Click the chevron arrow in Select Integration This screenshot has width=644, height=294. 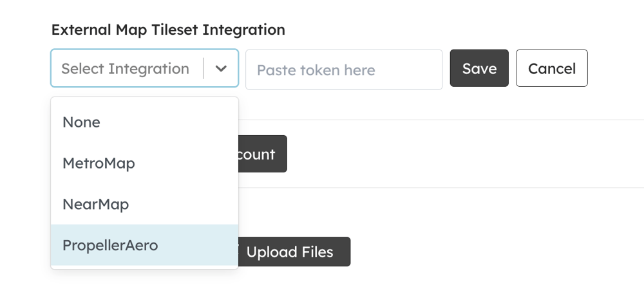click(x=221, y=68)
